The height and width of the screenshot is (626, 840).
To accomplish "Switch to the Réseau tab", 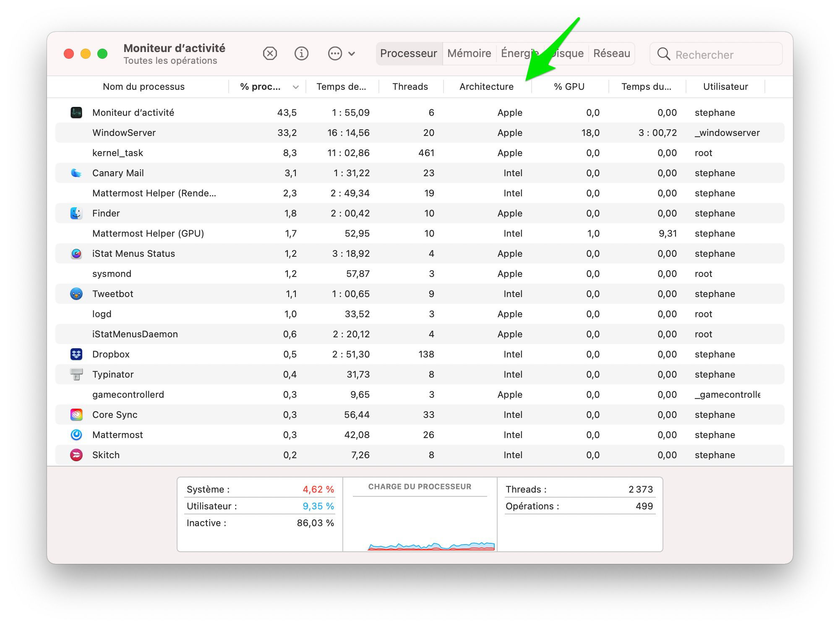I will click(612, 54).
